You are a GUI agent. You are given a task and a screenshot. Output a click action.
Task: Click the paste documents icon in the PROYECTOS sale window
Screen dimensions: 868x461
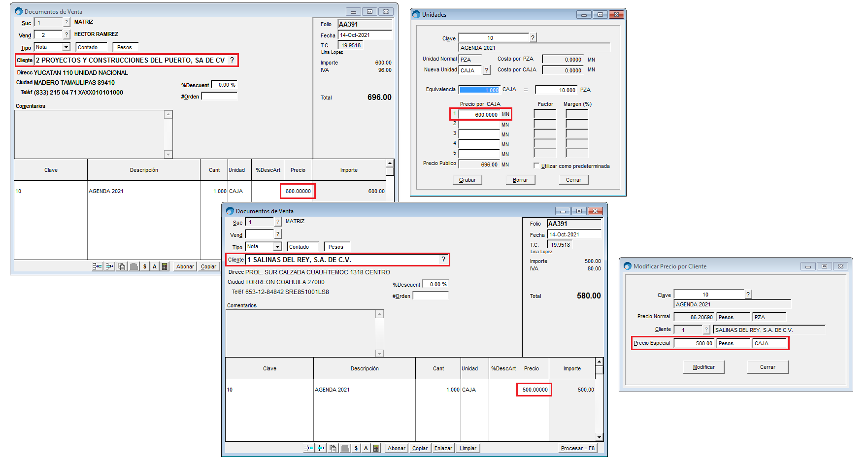click(x=122, y=266)
